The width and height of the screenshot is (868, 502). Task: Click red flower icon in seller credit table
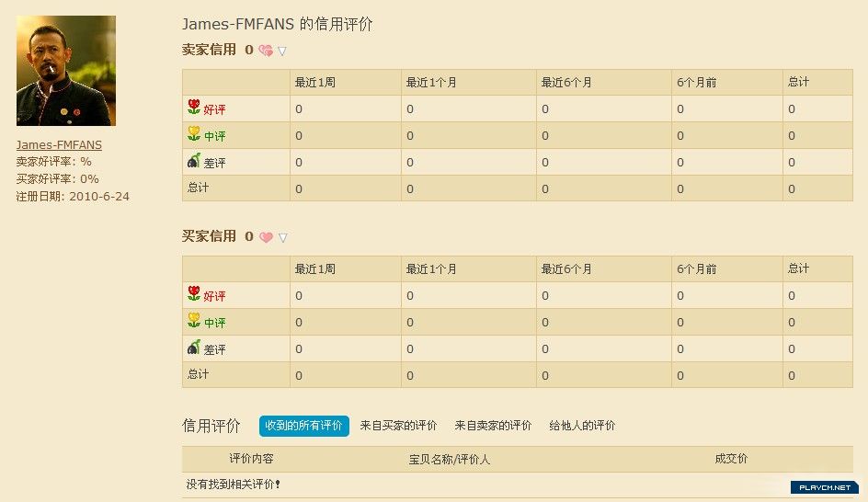click(x=193, y=108)
